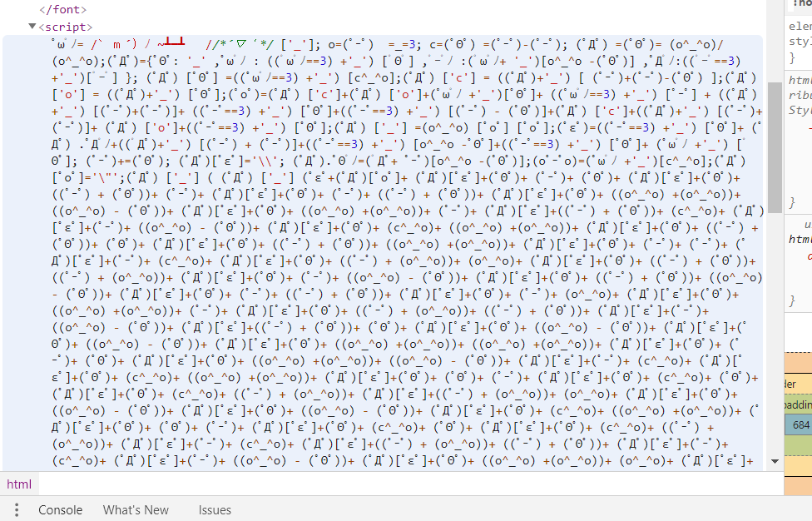Switch to the Console drawer tab
This screenshot has width=812, height=521.
pyautogui.click(x=60, y=510)
